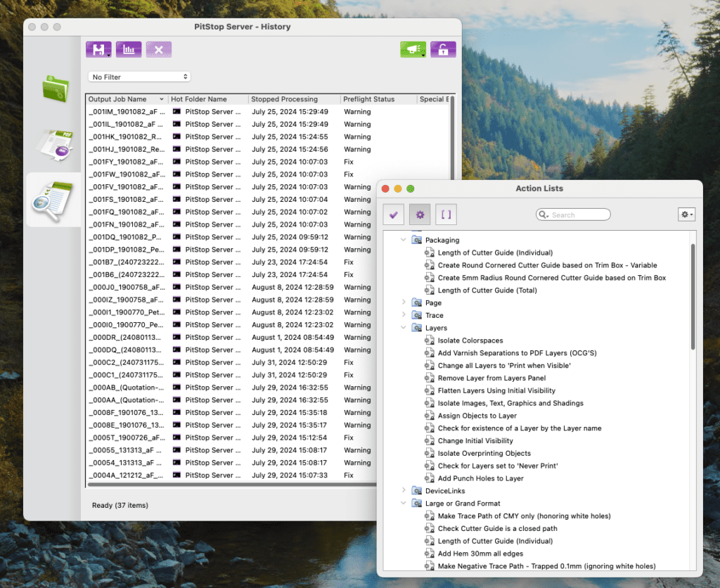Collapse the Packaging folder

tap(403, 240)
